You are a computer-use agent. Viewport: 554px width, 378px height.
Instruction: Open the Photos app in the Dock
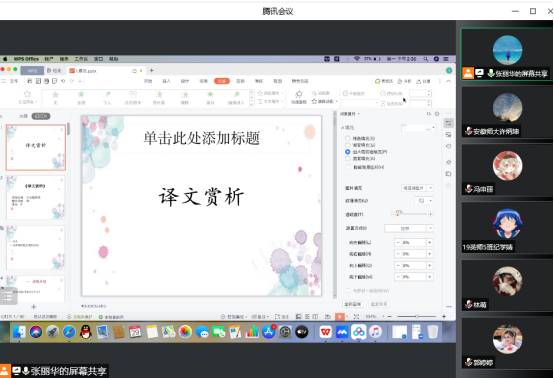(185, 332)
